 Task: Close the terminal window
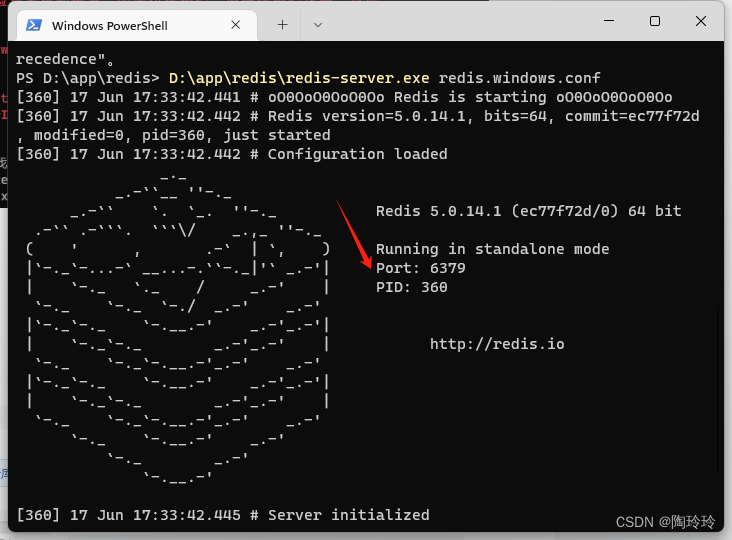700,21
